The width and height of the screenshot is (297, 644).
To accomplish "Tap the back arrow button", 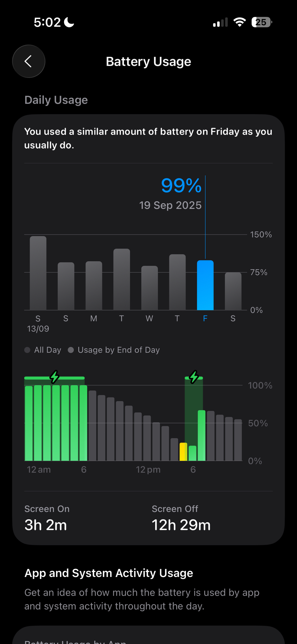I will [x=29, y=61].
